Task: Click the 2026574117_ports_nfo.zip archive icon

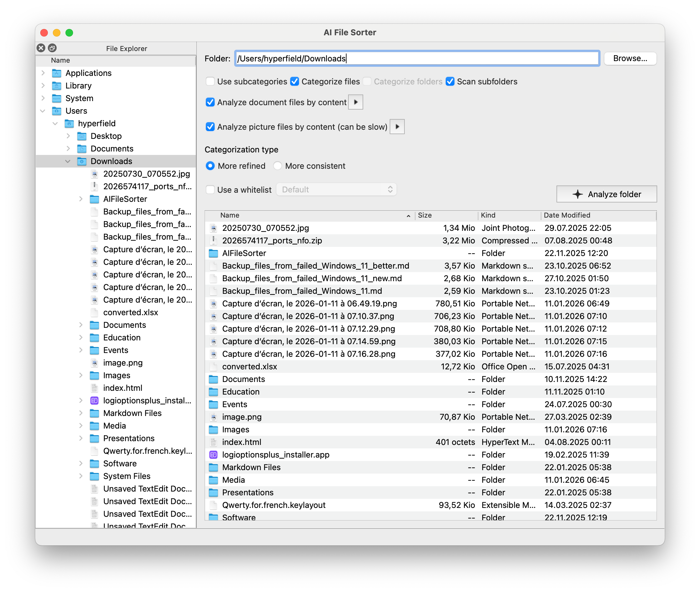Action: (213, 241)
